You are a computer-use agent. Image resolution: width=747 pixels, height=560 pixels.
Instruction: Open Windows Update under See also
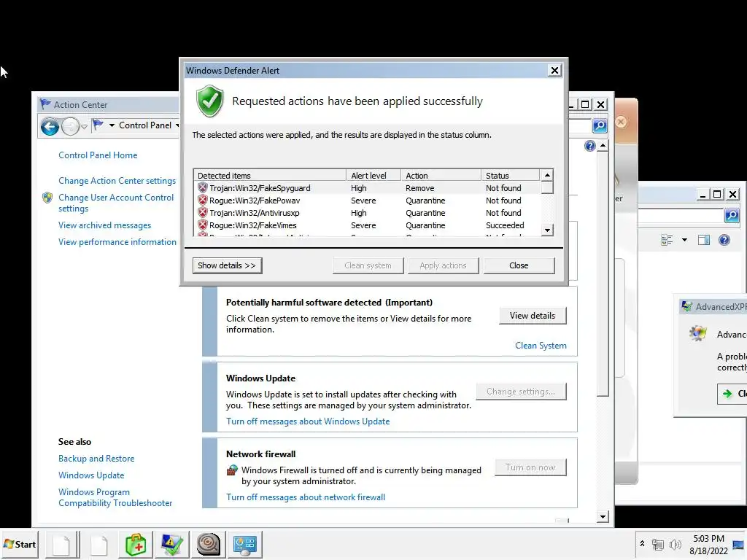pyautogui.click(x=91, y=475)
